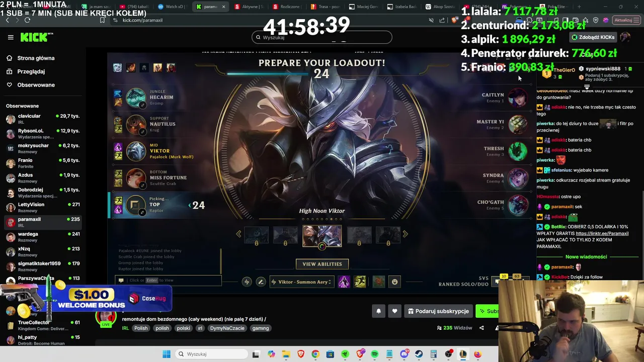Screen dimensions: 644x362
Task: Open the LettyVision channel in sidebar
Action: (43, 208)
